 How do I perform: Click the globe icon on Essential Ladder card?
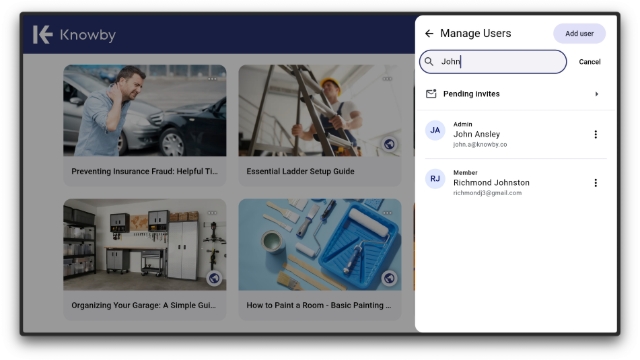tap(389, 144)
